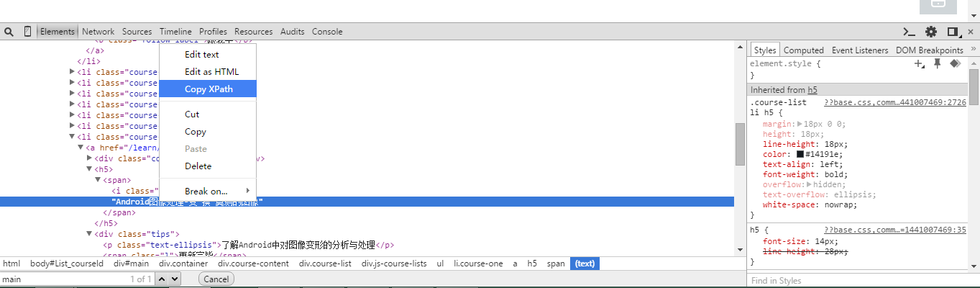The image size is (980, 288).
Task: Choose Delete in the context menu
Action: [x=208, y=166]
